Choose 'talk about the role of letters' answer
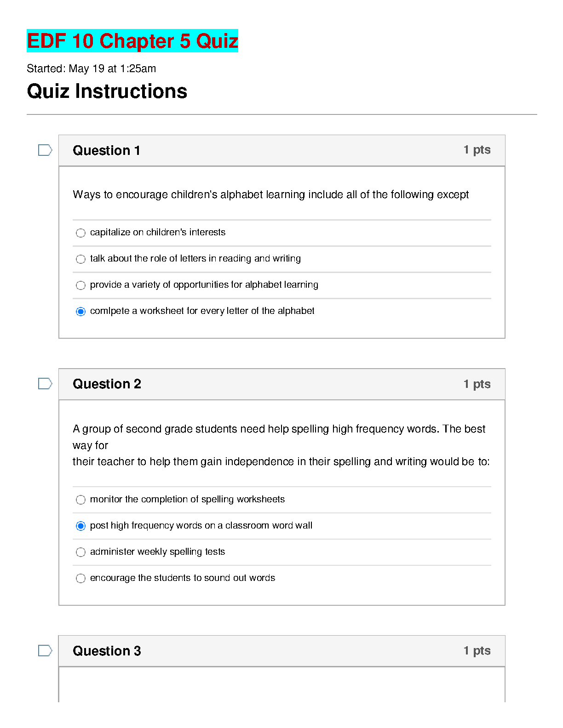563x728 pixels. click(80, 259)
